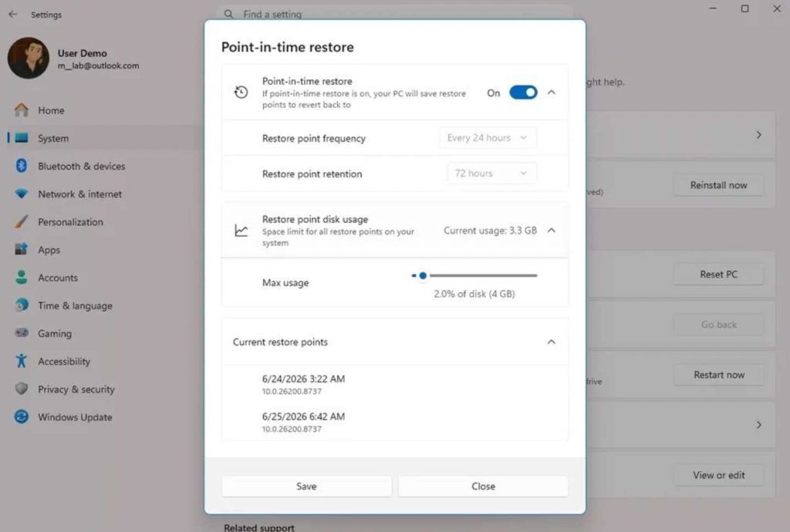Screen dimensions: 790x532
Task: Click the restore history clock icon
Action: click(x=241, y=92)
